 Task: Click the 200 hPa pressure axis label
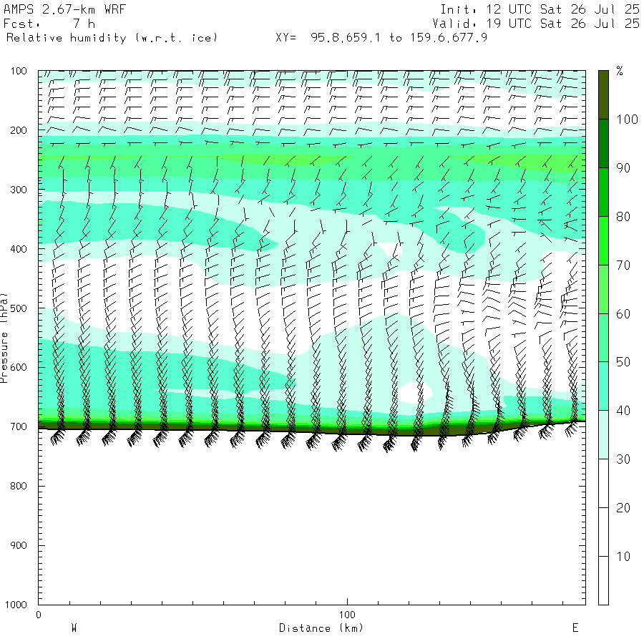tap(19, 131)
